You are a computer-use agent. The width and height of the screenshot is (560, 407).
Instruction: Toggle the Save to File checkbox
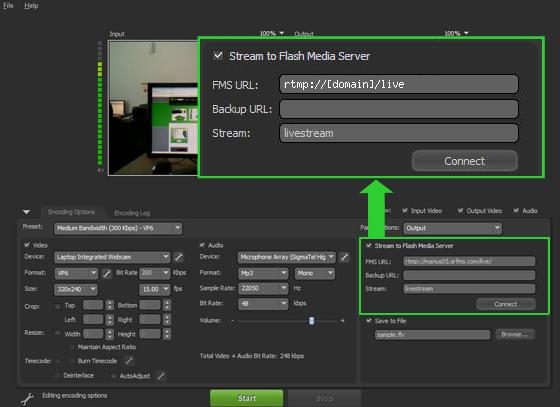pyautogui.click(x=369, y=321)
